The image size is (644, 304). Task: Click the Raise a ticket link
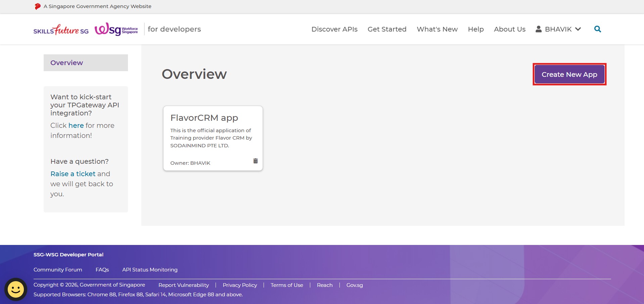click(x=73, y=174)
